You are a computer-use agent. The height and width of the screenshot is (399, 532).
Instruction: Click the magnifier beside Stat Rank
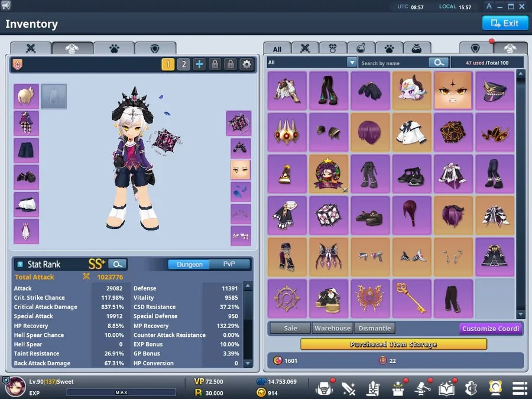click(118, 264)
